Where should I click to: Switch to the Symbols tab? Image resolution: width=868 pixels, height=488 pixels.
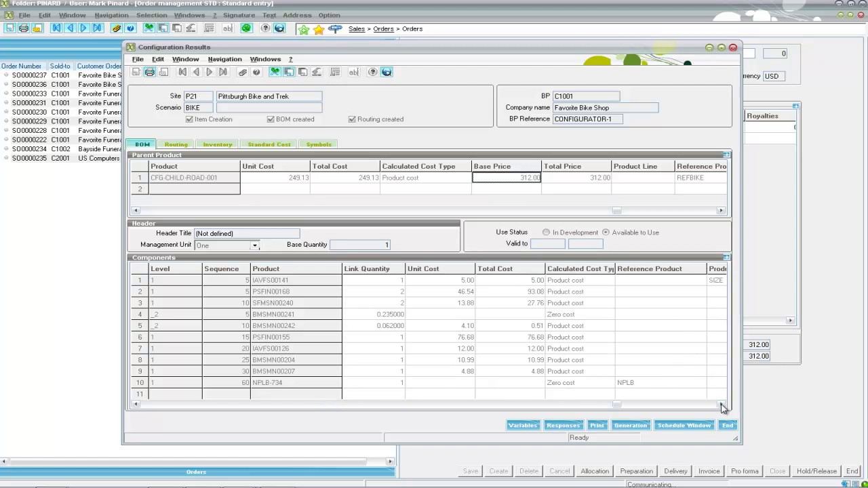[x=319, y=144]
